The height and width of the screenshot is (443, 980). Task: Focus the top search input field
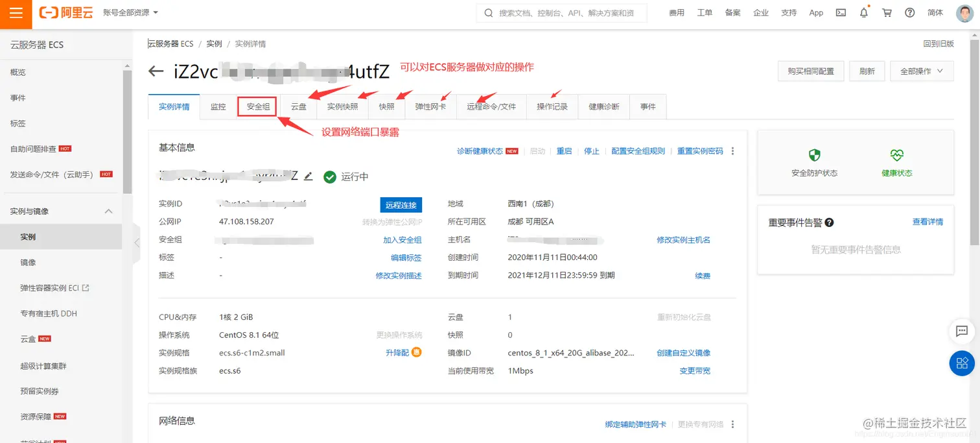tap(561, 13)
